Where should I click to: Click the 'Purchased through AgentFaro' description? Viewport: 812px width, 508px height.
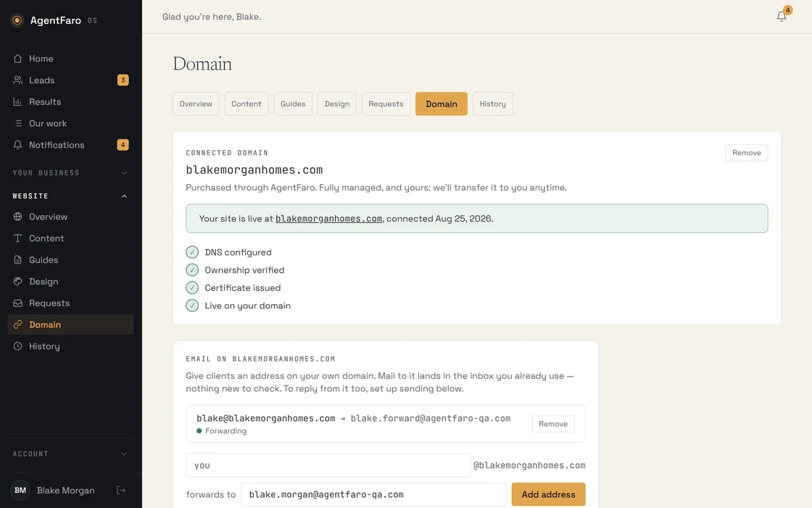pyautogui.click(x=376, y=188)
